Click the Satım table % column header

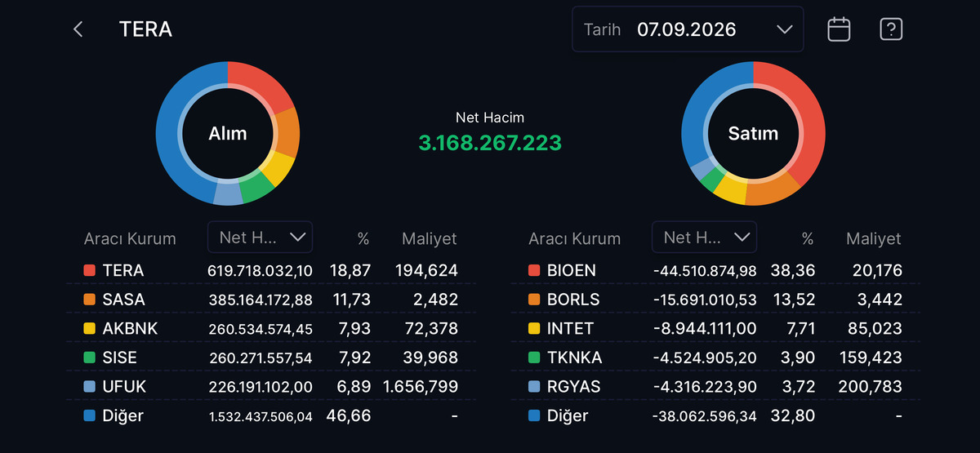[x=808, y=239]
